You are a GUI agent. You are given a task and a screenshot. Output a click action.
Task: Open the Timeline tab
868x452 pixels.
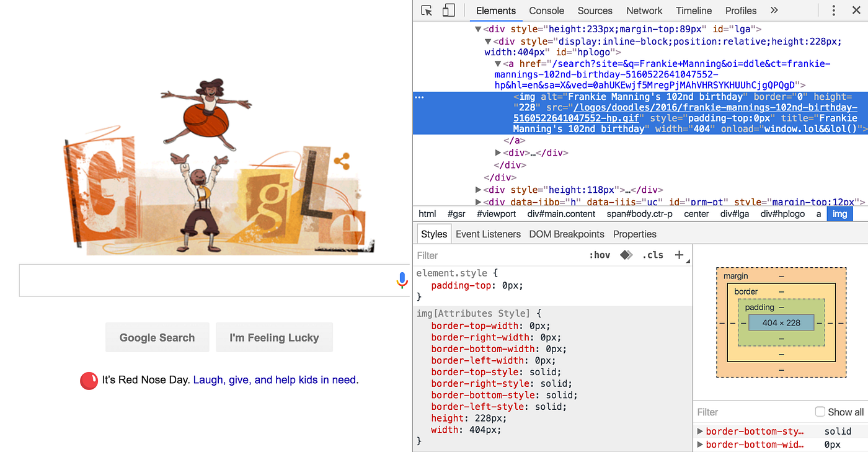tap(694, 11)
